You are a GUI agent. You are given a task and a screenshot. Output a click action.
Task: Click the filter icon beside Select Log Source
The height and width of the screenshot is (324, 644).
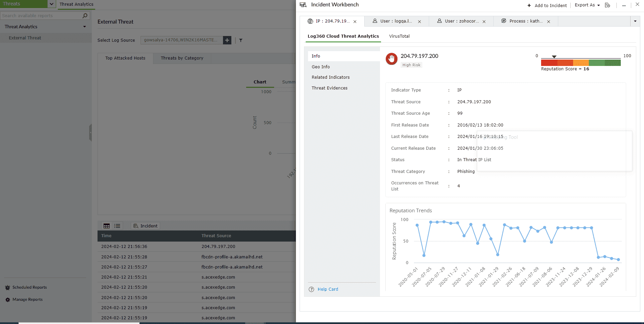240,40
